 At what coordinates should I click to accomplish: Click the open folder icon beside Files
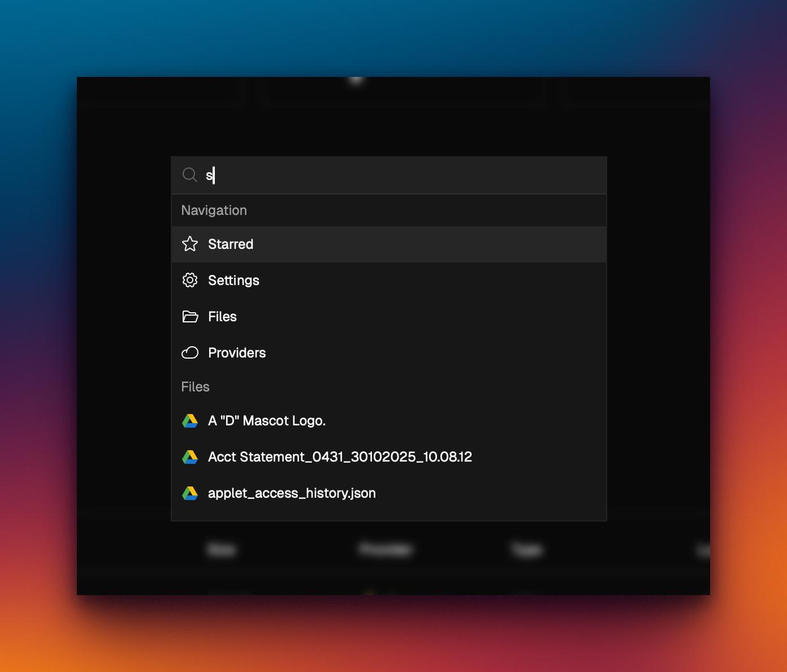coord(190,316)
